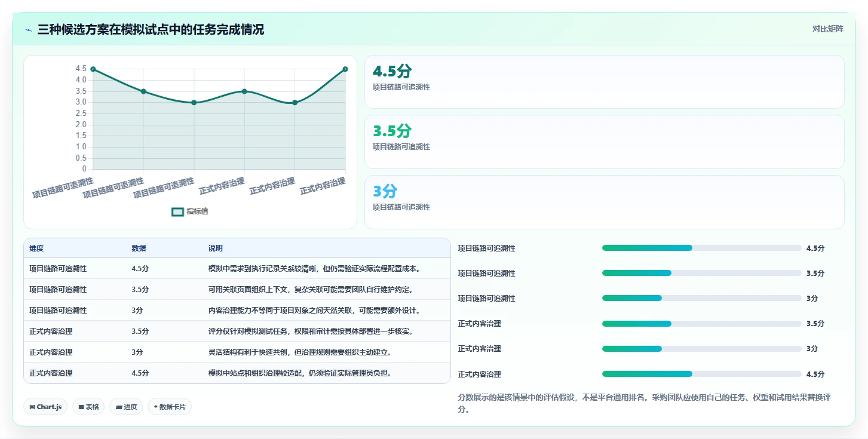Toggle the 指标值 legend entry text
The height and width of the screenshot is (439, 868).
(197, 211)
